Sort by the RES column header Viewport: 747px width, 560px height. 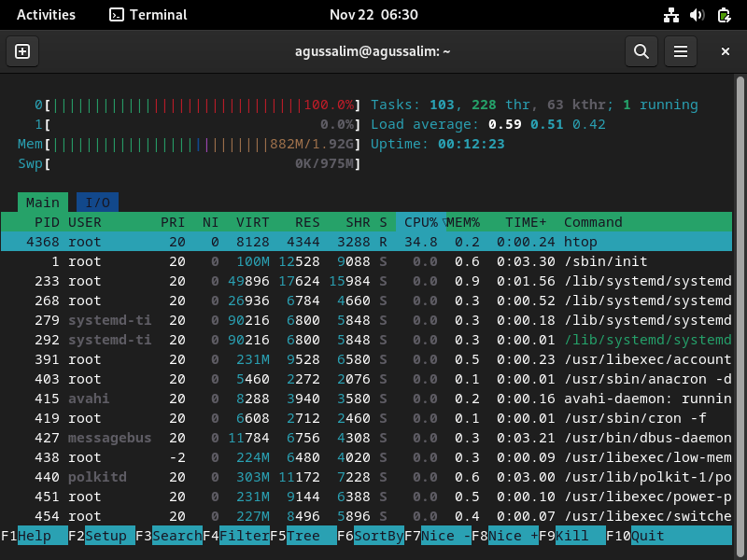307,222
